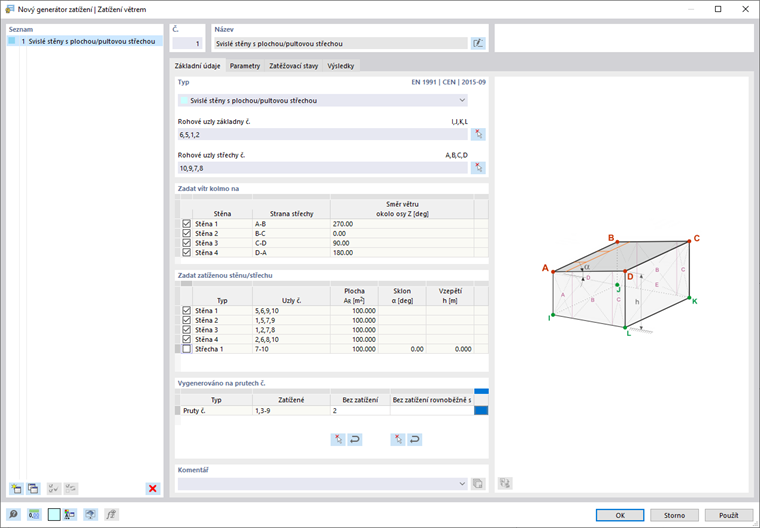Viewport: 760px width, 528px height.
Task: Confirm dialog with OK button
Action: click(620, 515)
